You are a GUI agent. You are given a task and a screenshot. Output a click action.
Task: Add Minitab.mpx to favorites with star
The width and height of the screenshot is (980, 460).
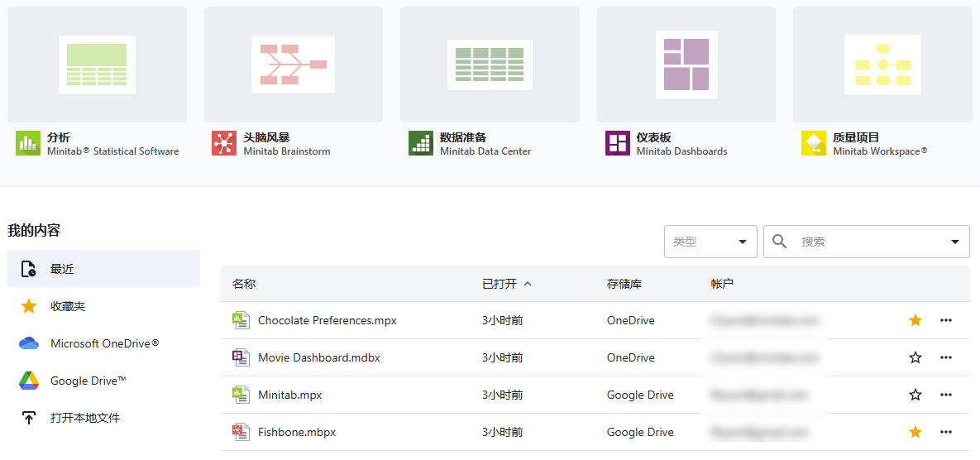tap(915, 395)
